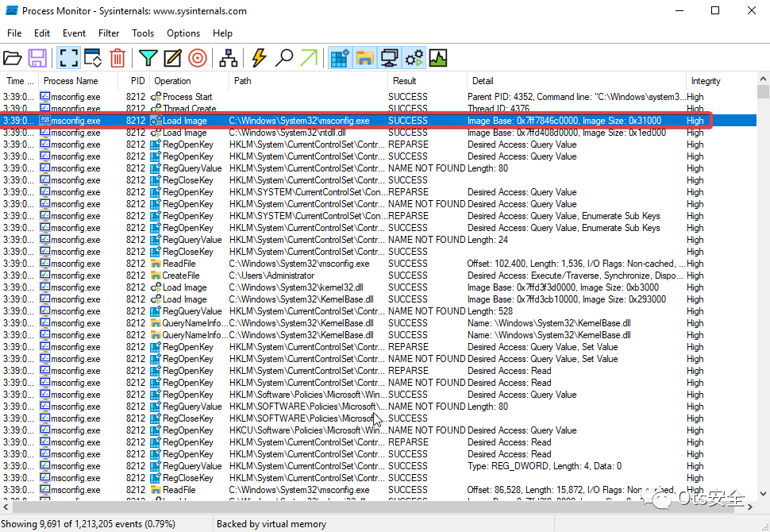
Task: Open the Tools menu
Action: 143,33
